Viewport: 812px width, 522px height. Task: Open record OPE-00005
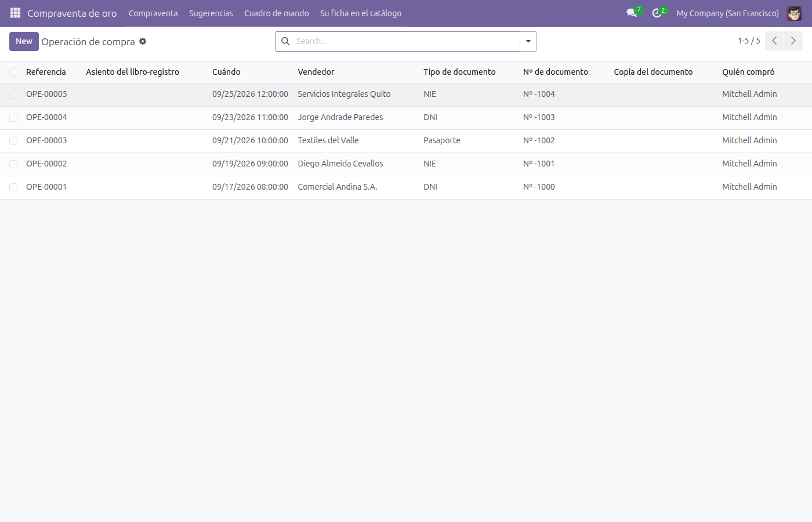point(46,94)
